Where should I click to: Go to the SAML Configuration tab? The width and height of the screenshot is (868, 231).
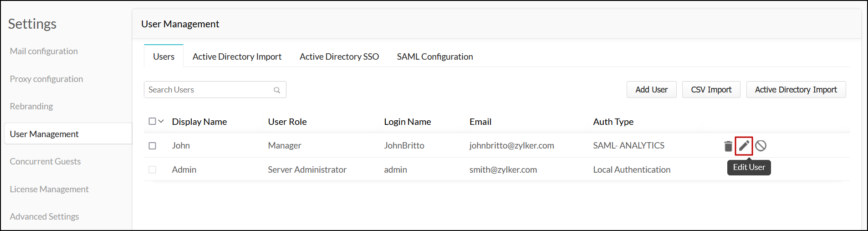point(434,56)
